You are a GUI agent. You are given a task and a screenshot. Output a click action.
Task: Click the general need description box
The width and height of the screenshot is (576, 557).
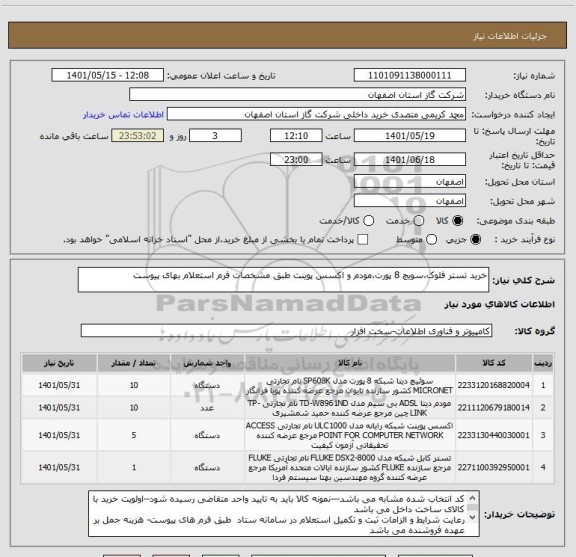pos(283,280)
